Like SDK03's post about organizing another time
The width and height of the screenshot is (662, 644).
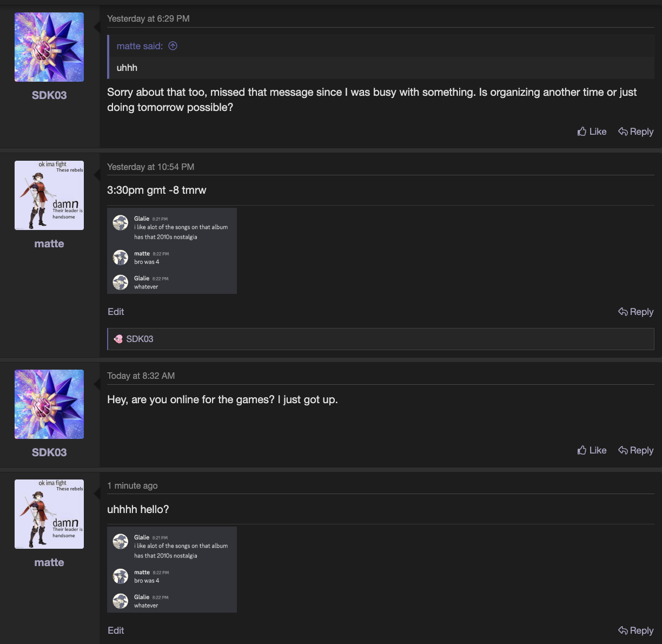coord(592,132)
